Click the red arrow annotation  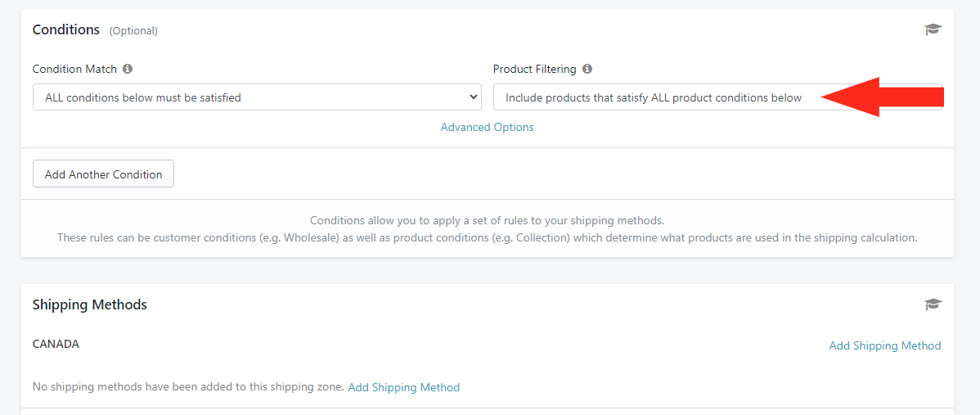click(x=881, y=97)
